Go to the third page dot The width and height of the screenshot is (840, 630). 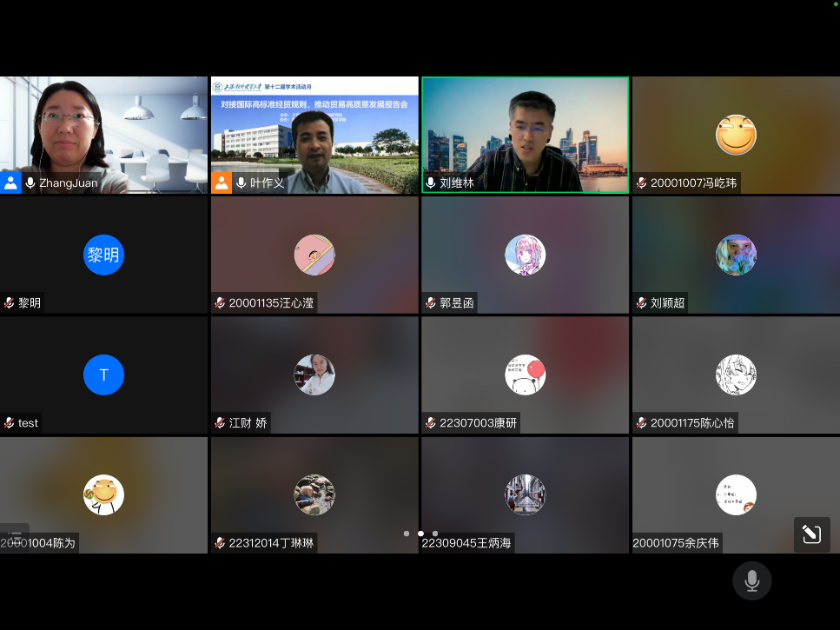point(435,534)
